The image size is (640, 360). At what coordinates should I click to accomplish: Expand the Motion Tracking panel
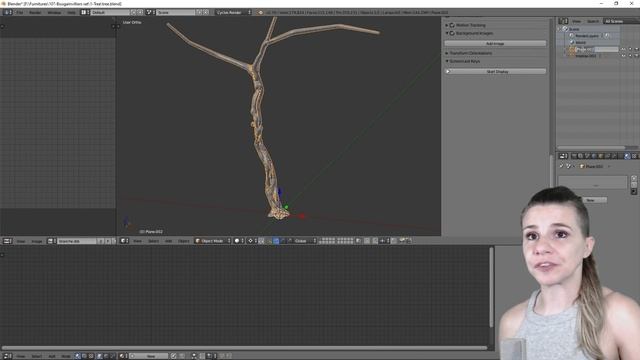pyautogui.click(x=470, y=25)
